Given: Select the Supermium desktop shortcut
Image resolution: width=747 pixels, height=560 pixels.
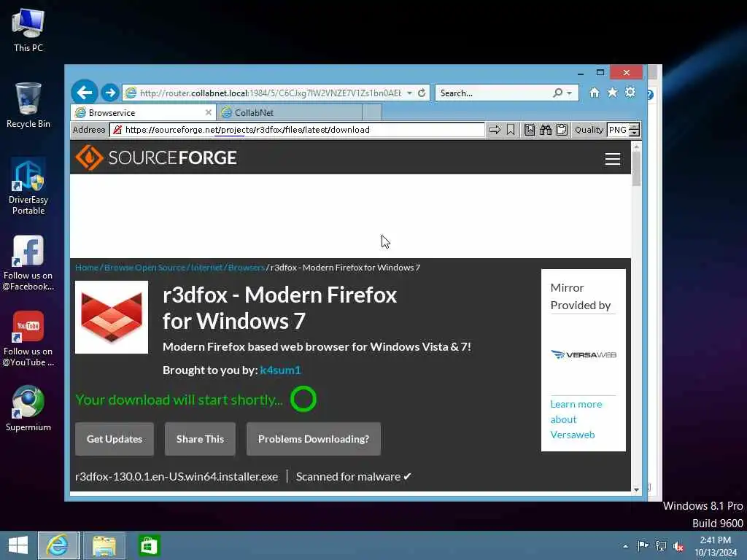Looking at the screenshot, I should (x=28, y=408).
